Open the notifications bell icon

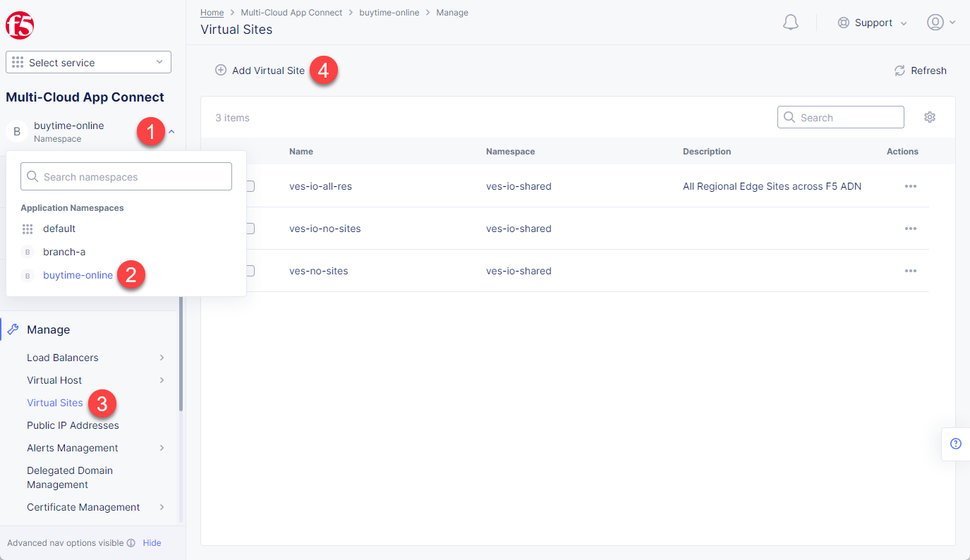tap(791, 23)
